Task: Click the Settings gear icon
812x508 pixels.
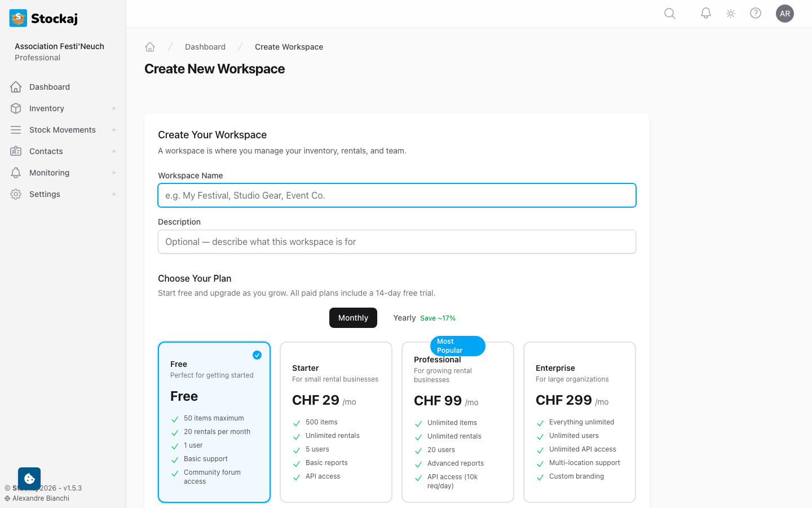Action: click(x=16, y=194)
